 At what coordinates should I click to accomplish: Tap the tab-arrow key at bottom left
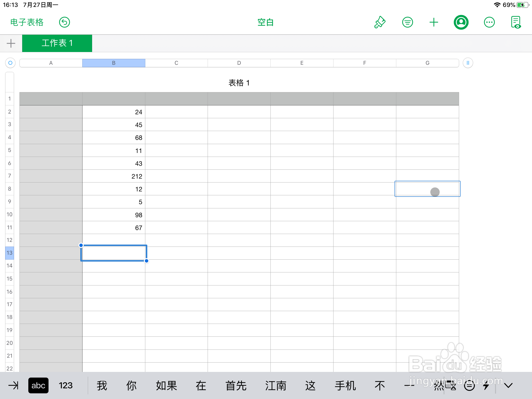click(14, 385)
